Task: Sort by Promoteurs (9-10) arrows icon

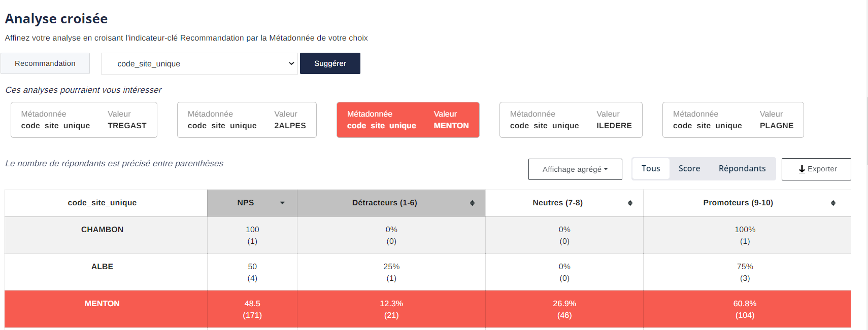Action: pos(833,203)
